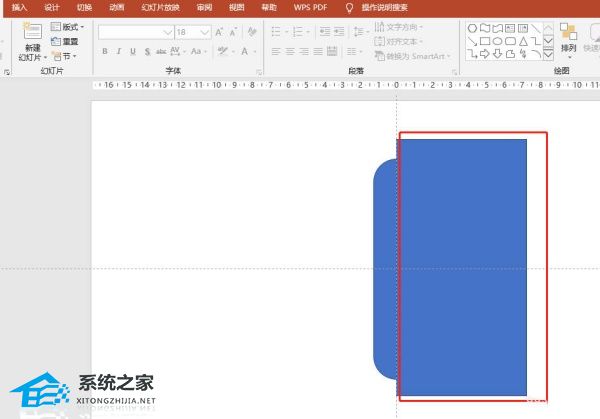Open the Text Direction (文字方向) dropdown
This screenshot has height=419, width=600.
click(x=398, y=27)
